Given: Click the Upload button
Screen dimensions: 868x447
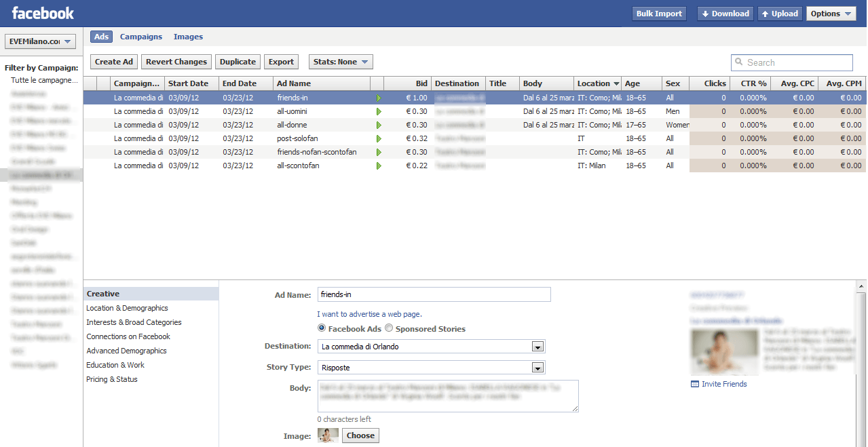Looking at the screenshot, I should click(780, 14).
